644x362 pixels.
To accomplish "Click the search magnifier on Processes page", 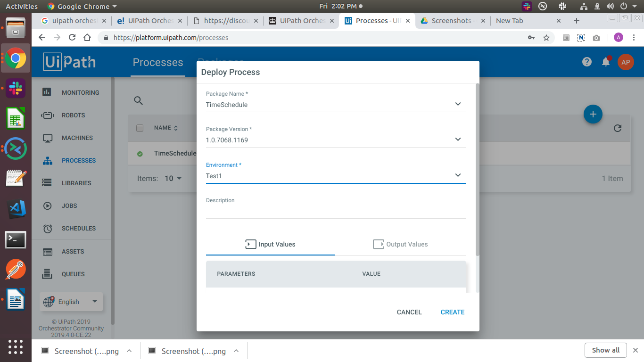I will pyautogui.click(x=138, y=100).
